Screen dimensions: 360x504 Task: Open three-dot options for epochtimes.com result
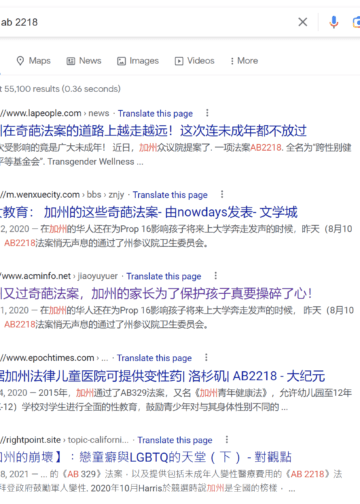[x=206, y=357]
